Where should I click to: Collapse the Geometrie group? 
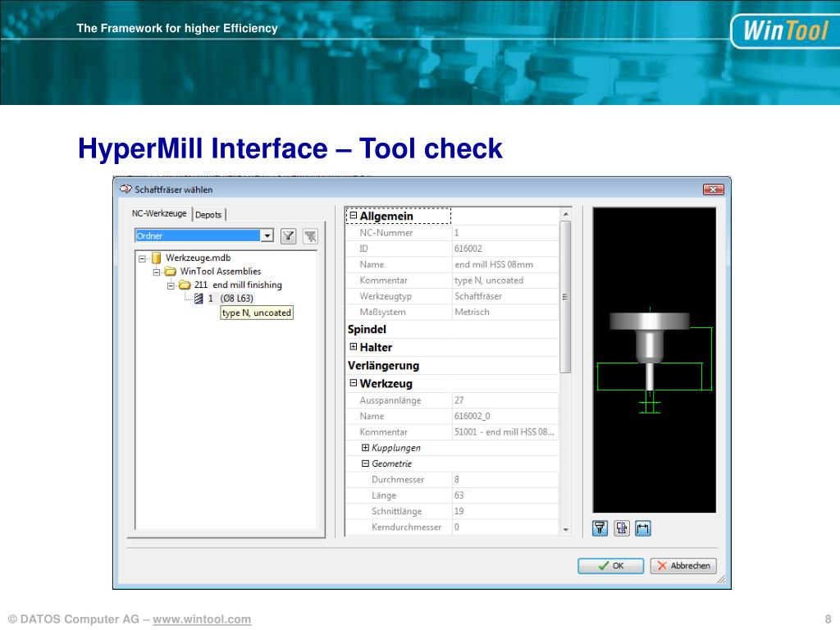click(x=365, y=463)
